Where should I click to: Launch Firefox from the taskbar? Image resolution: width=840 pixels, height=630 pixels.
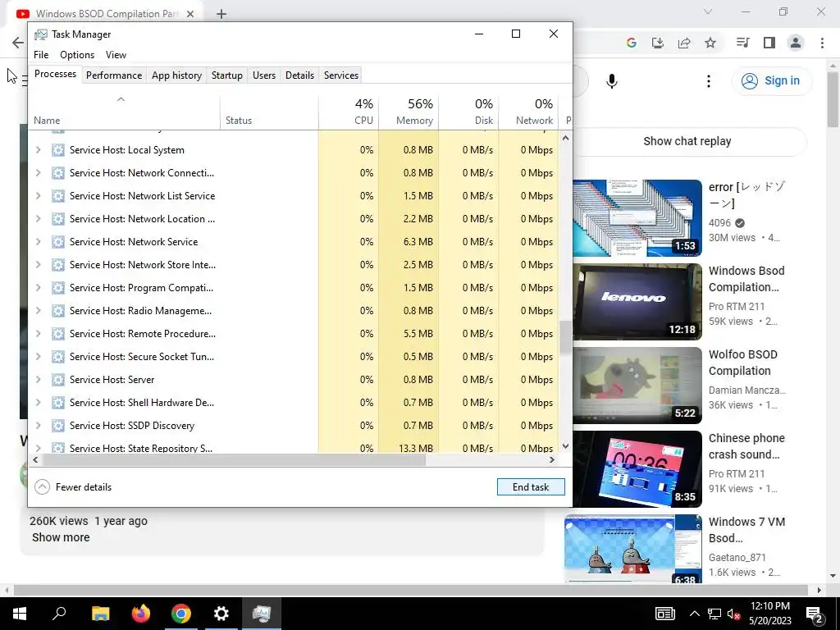(141, 614)
